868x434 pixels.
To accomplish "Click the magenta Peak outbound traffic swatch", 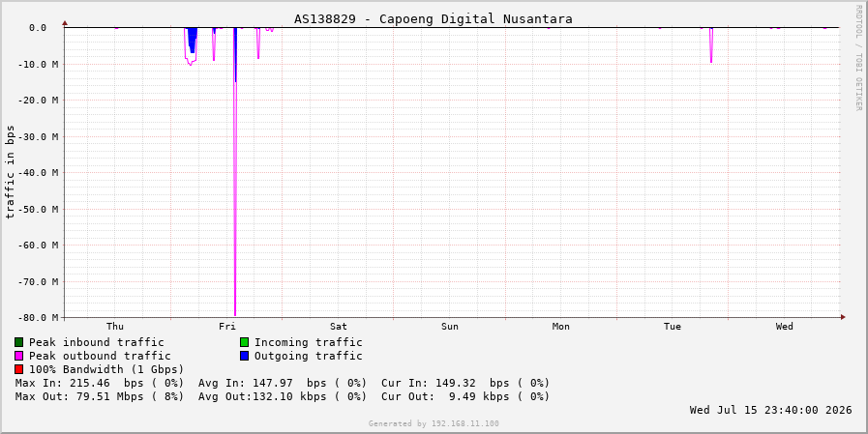I will click(18, 356).
